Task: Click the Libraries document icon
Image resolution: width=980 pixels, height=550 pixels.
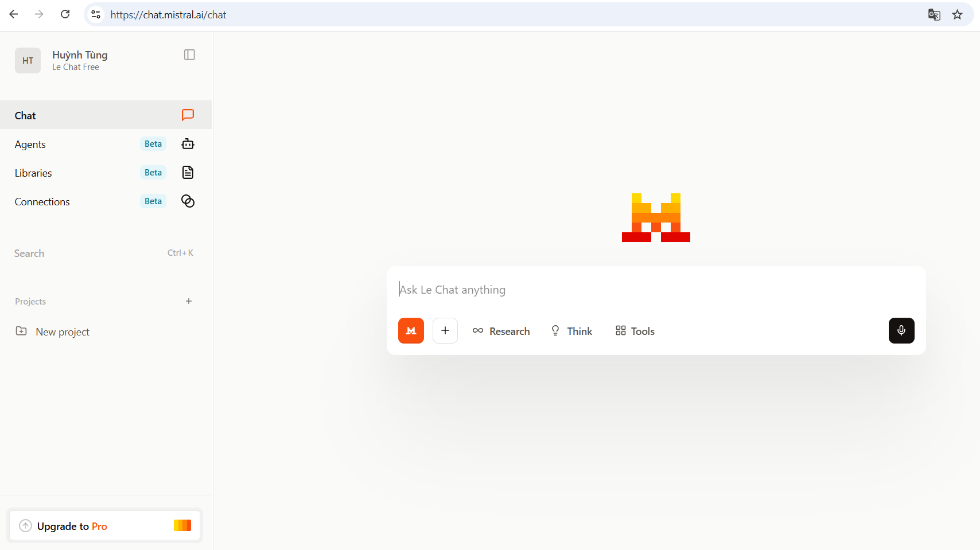Action: click(188, 173)
